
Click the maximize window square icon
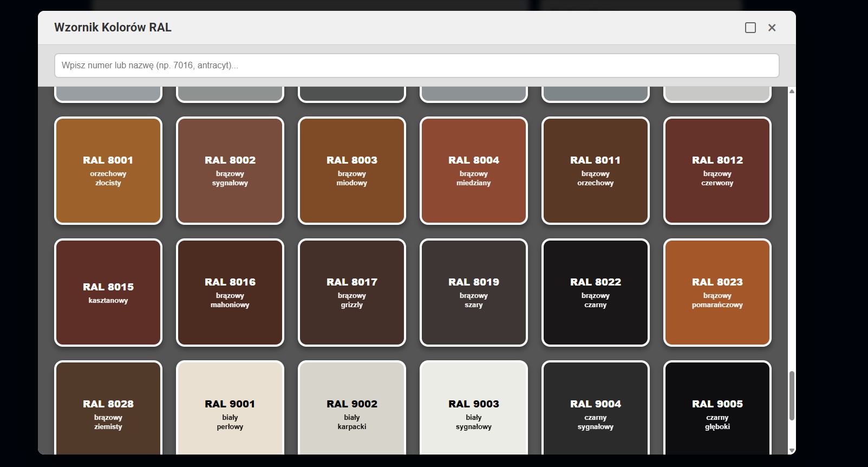click(x=750, y=28)
